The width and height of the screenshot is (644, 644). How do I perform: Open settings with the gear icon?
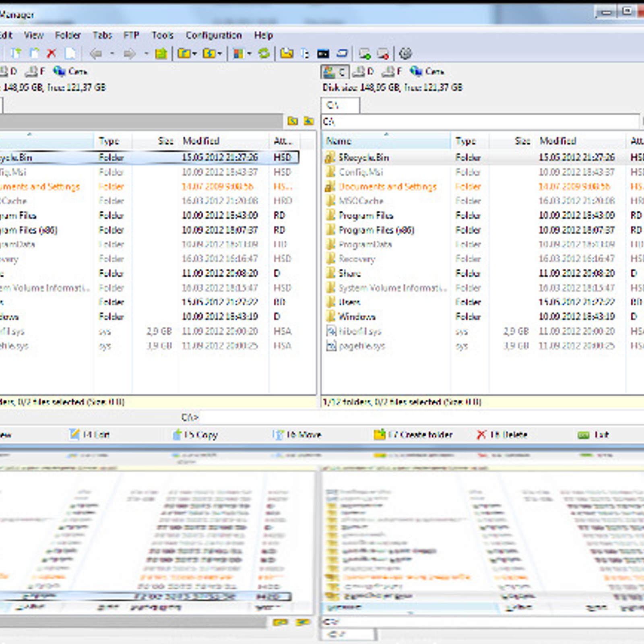[405, 53]
